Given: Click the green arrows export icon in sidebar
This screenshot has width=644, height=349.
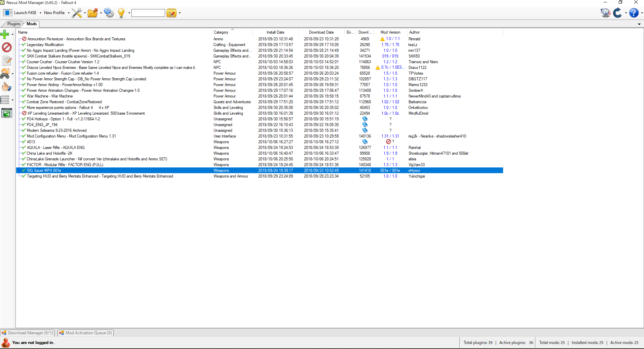Looking at the screenshot, I should coord(7,113).
